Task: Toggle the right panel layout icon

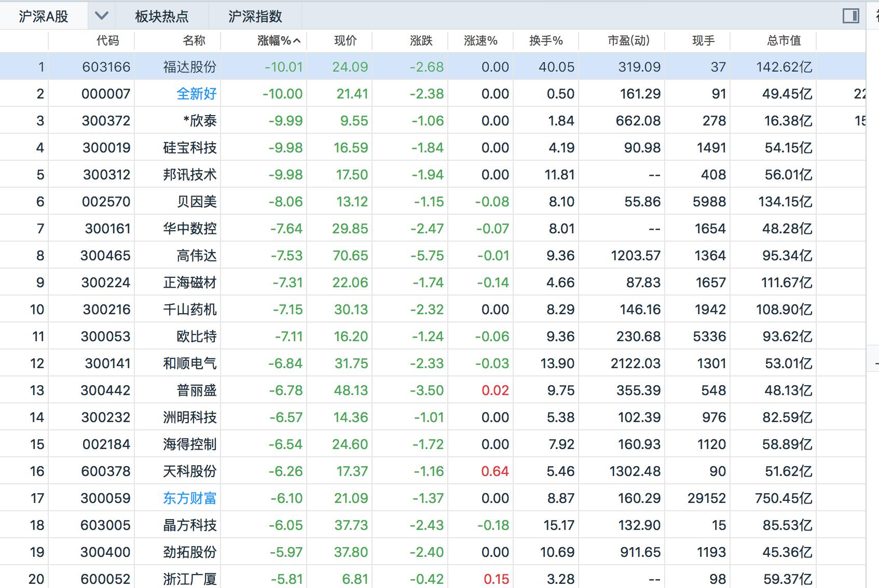Action: 851,15
